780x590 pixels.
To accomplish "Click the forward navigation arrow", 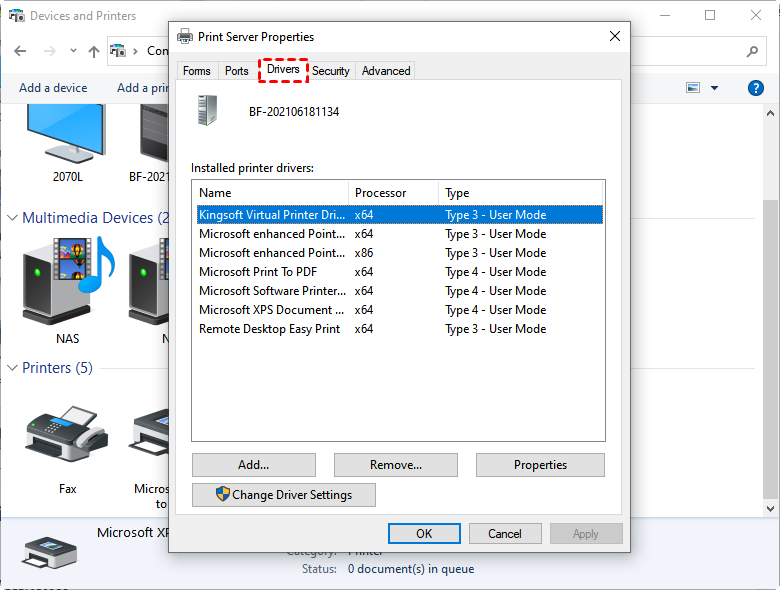I will click(49, 51).
